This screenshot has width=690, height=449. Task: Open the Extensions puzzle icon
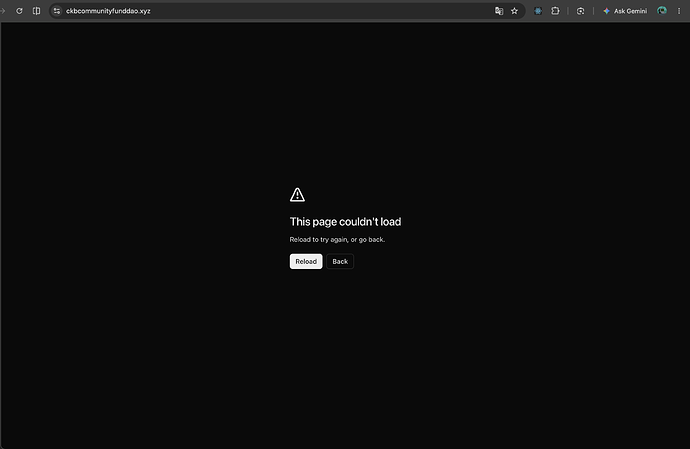[x=555, y=11]
